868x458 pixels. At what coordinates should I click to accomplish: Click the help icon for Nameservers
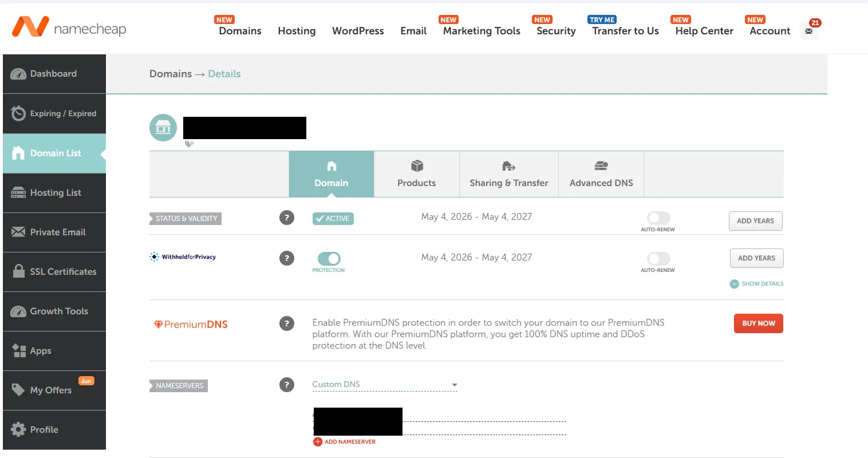click(x=287, y=385)
